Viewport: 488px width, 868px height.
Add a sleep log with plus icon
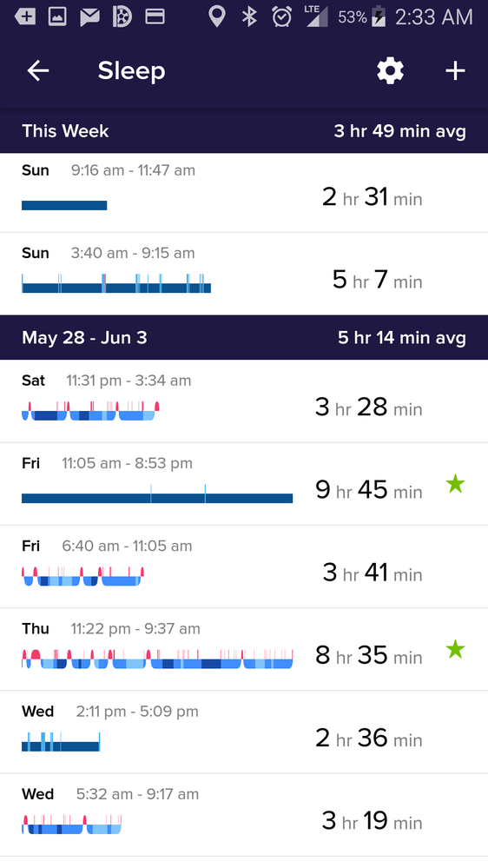(455, 71)
